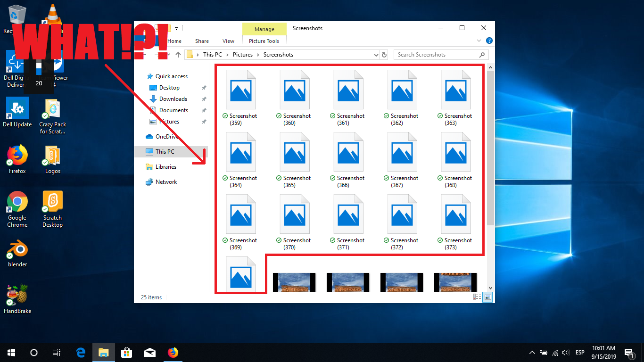Switch to the Share ribbon tab
The image size is (644, 362).
pyautogui.click(x=202, y=41)
